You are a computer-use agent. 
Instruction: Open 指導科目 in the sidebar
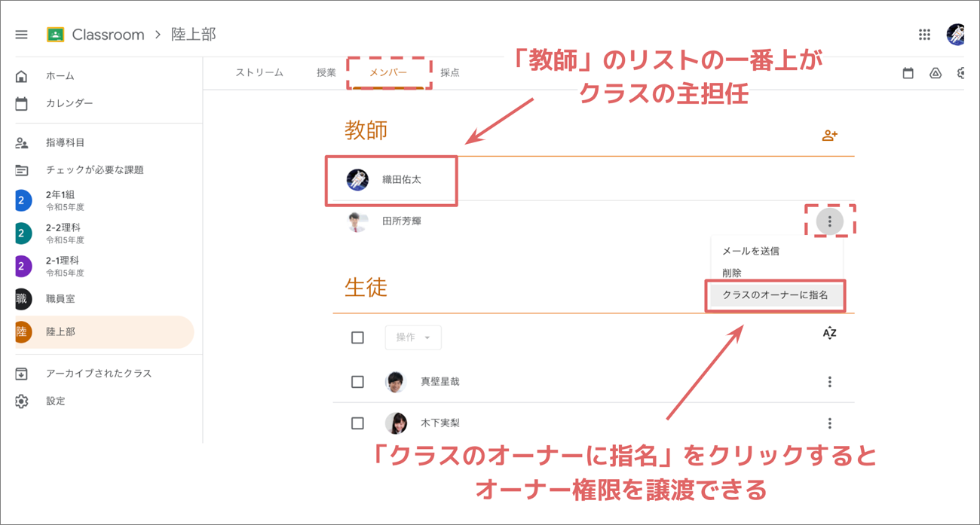66,142
